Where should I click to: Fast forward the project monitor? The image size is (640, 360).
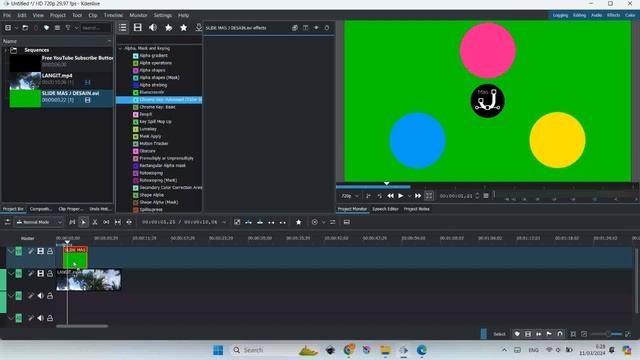[418, 196]
